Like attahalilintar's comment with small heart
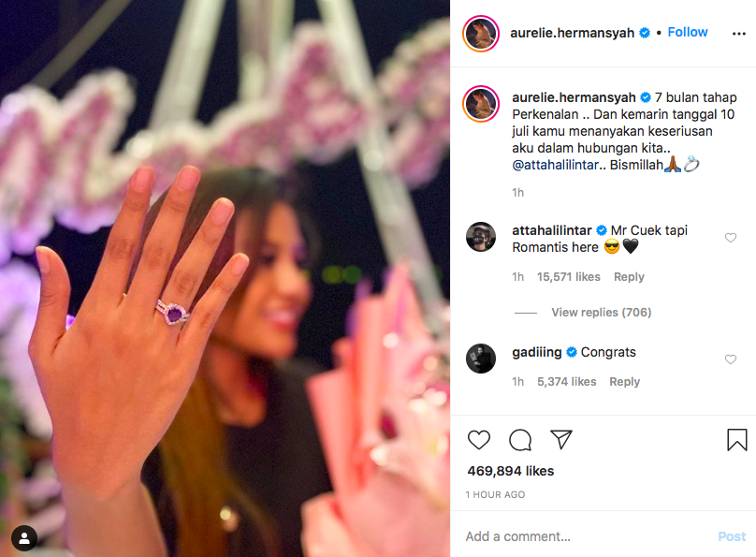This screenshot has height=557, width=756. 731,238
